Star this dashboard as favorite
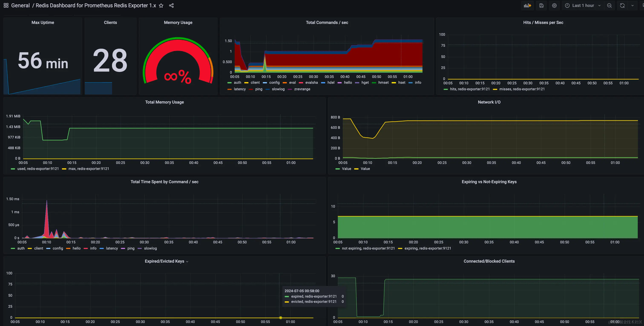The width and height of the screenshot is (644, 326). 161,6
